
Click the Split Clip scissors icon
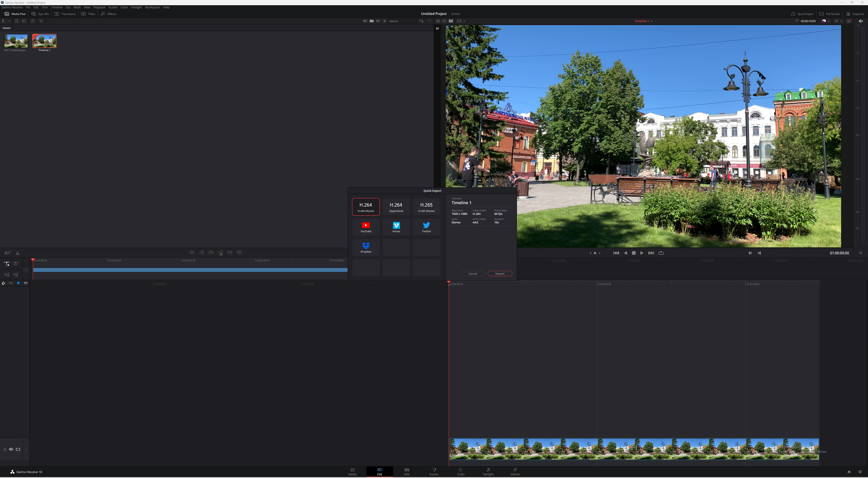click(18, 253)
